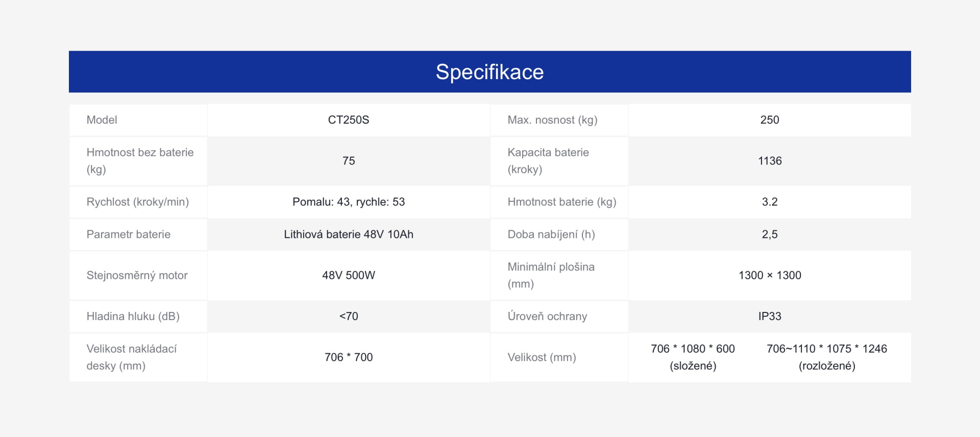
Task: Click the 75 weight value cell
Action: (349, 161)
